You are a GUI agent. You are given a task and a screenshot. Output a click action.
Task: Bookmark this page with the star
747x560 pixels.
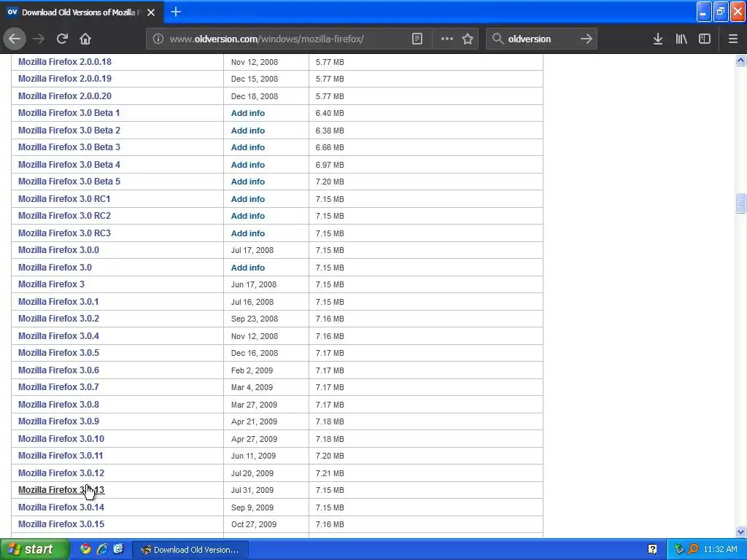tap(468, 39)
